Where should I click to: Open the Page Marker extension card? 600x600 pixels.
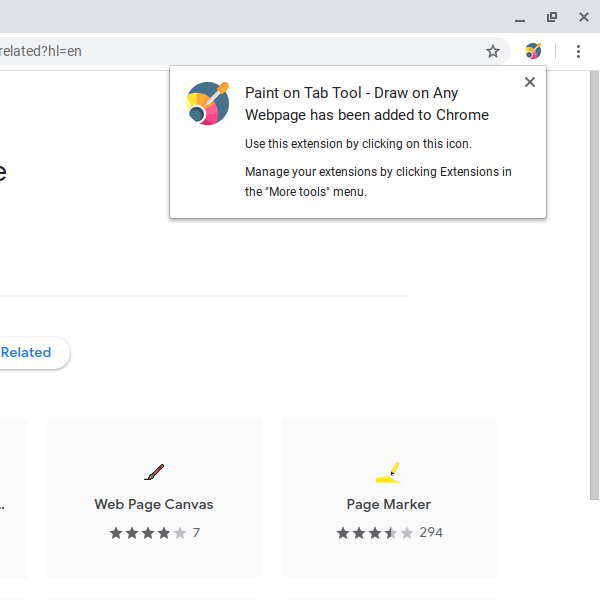(x=389, y=499)
